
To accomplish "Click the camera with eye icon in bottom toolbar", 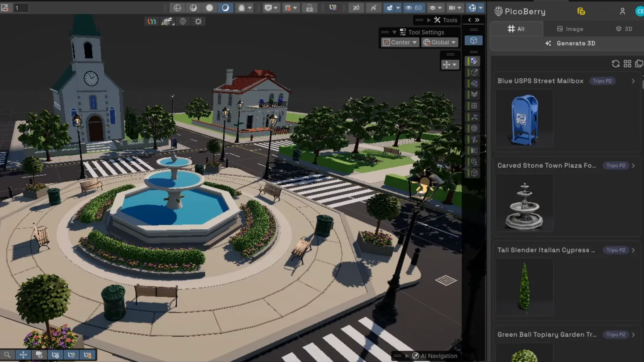I will pos(39,355).
